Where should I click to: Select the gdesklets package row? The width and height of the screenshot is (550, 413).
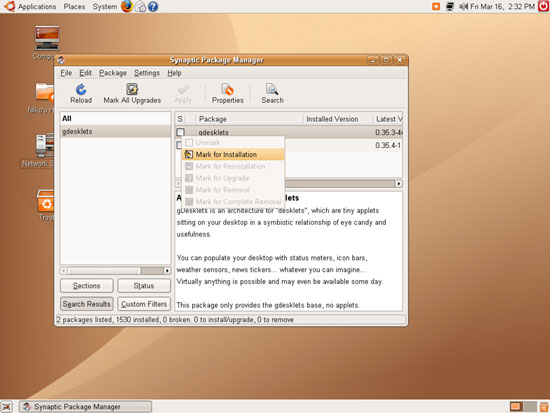click(x=289, y=132)
